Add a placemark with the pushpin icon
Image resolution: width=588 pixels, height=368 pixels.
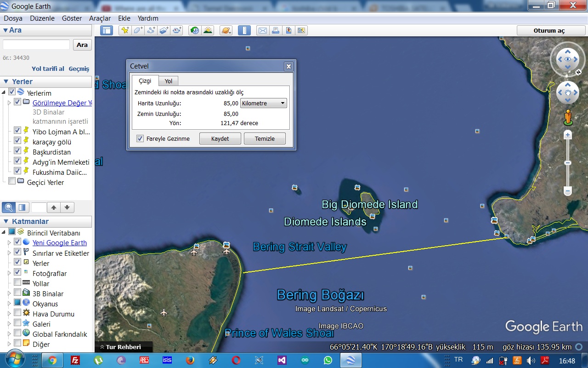[x=124, y=31]
